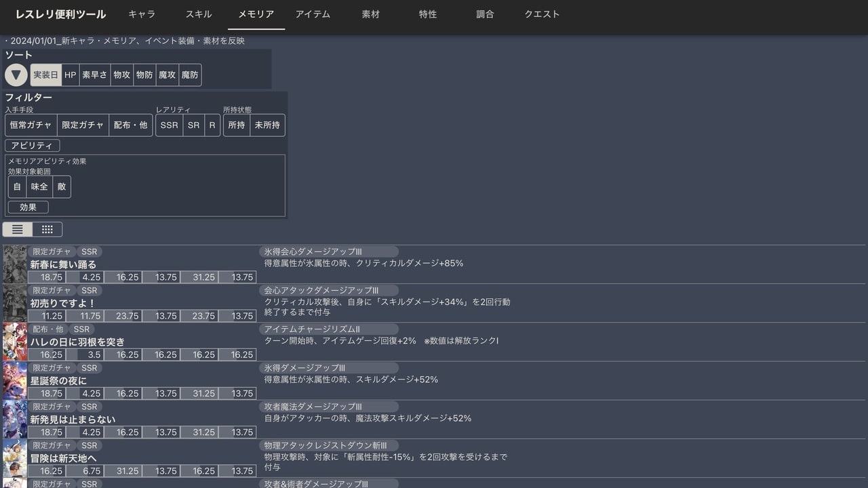Open the 初売りですよ！ memoria thumbnail
This screenshot has height=488, width=868.
click(x=15, y=303)
